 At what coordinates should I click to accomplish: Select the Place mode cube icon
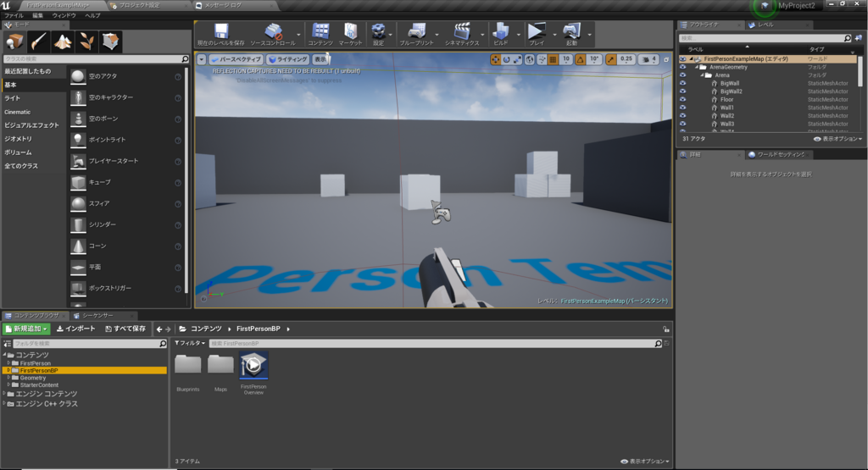[14, 41]
